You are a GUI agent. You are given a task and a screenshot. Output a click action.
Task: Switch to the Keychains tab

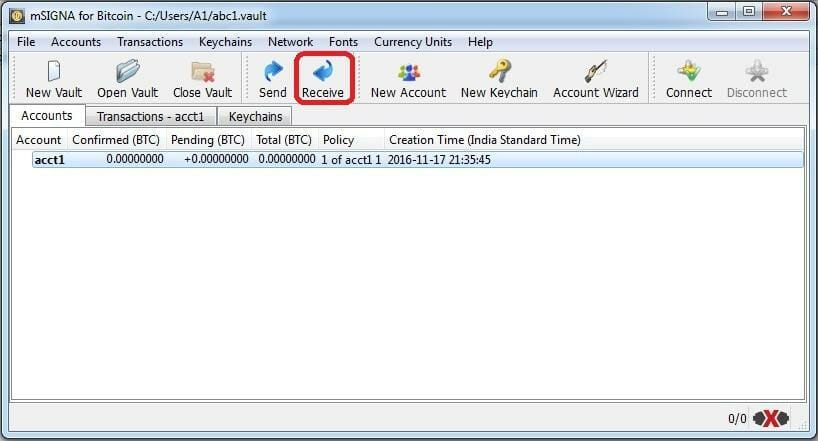tap(255, 116)
